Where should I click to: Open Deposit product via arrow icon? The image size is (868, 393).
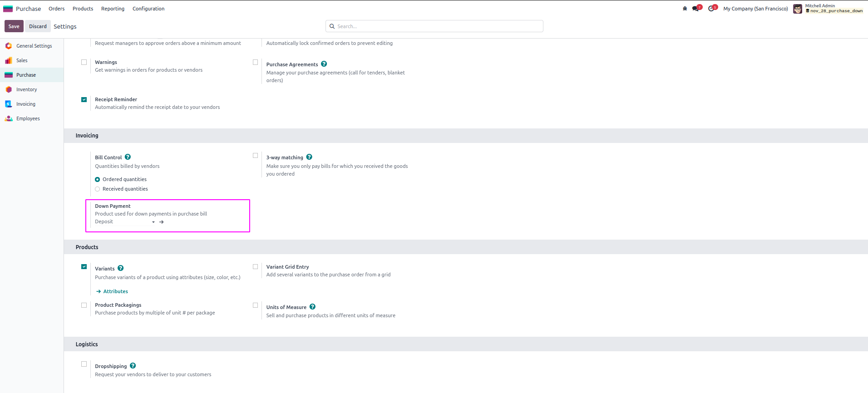click(162, 222)
